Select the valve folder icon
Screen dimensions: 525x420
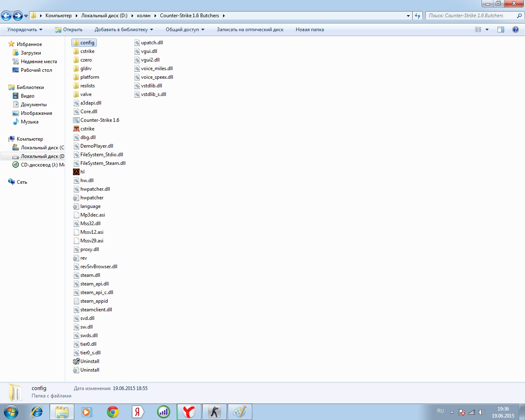[76, 94]
